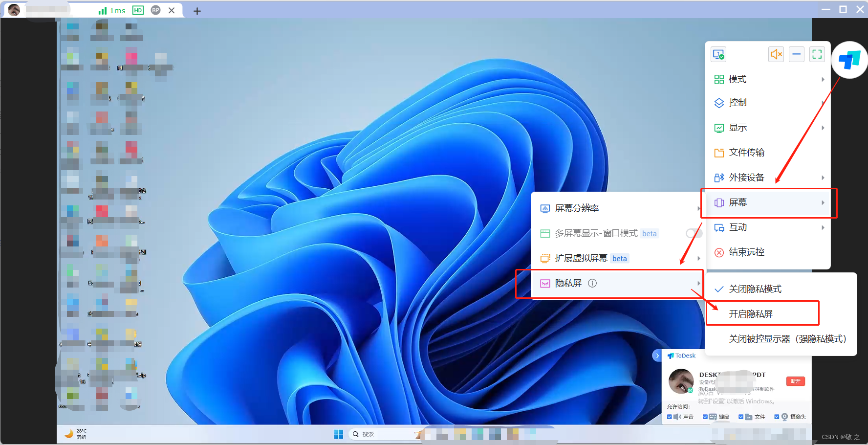Open the 外接设备 menu item

click(x=768, y=178)
